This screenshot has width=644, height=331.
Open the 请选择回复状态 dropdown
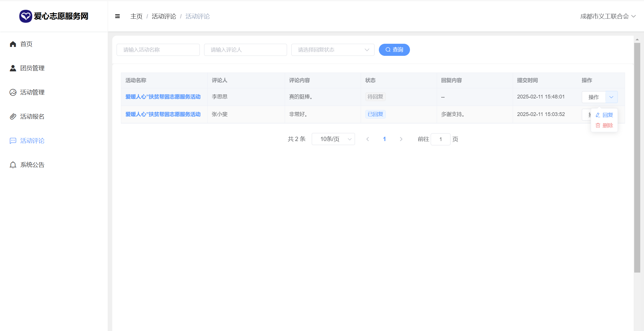[x=333, y=50]
